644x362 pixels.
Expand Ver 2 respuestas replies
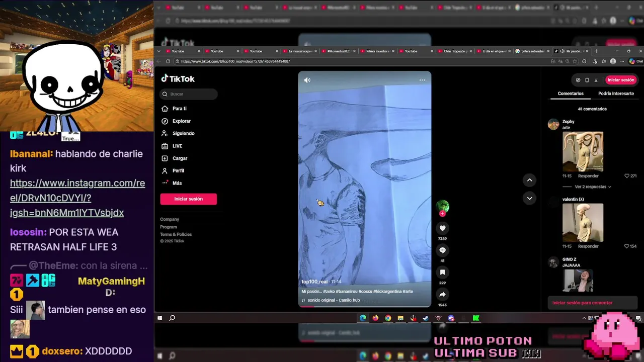pos(593,187)
